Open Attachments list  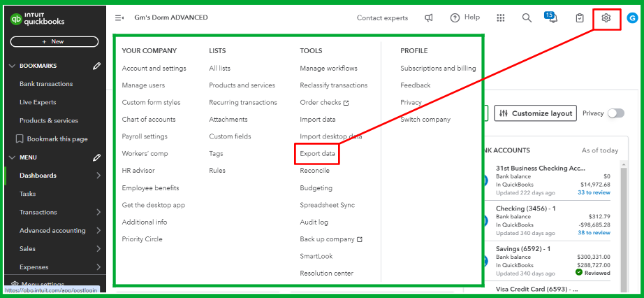tap(228, 120)
